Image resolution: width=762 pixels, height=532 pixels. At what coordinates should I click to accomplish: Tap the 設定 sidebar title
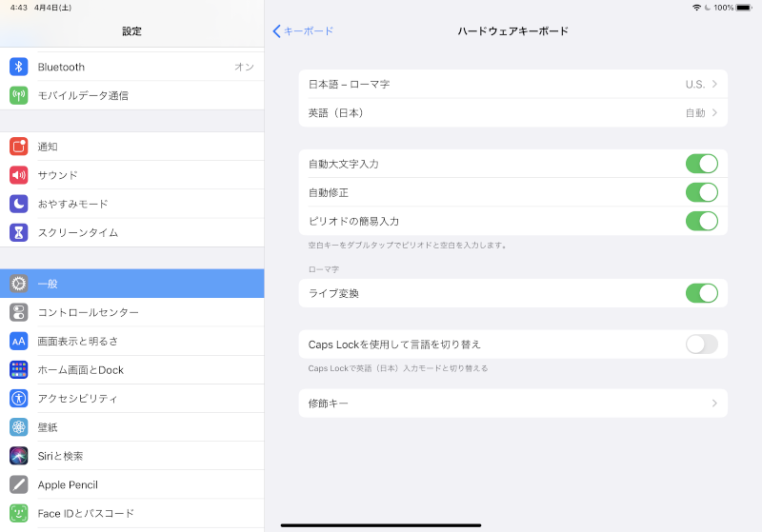131,31
